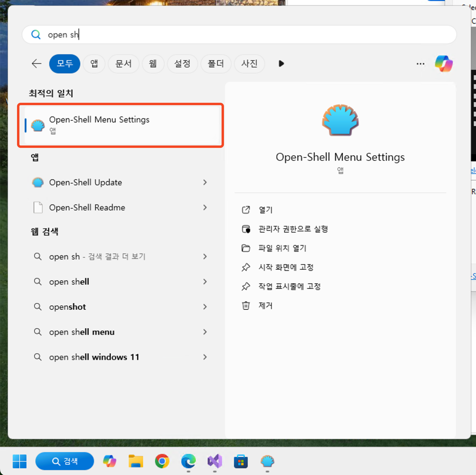Open Visual Studio from the taskbar
This screenshot has height=475, width=476.
point(215,461)
